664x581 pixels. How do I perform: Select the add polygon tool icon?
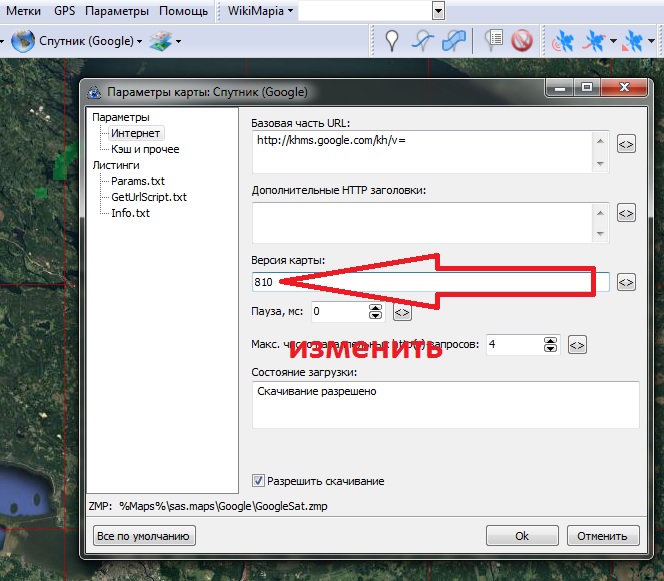point(454,41)
